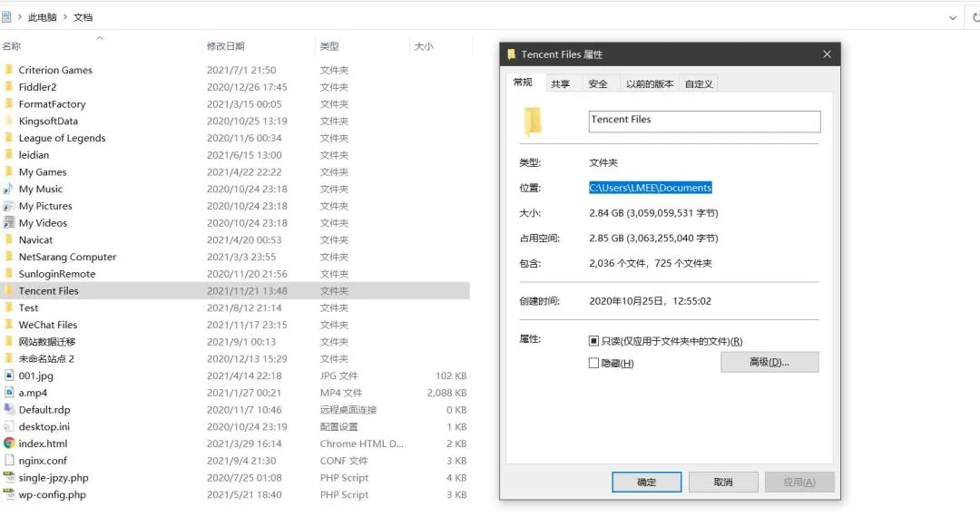Open the 以前的版本 tab

650,83
